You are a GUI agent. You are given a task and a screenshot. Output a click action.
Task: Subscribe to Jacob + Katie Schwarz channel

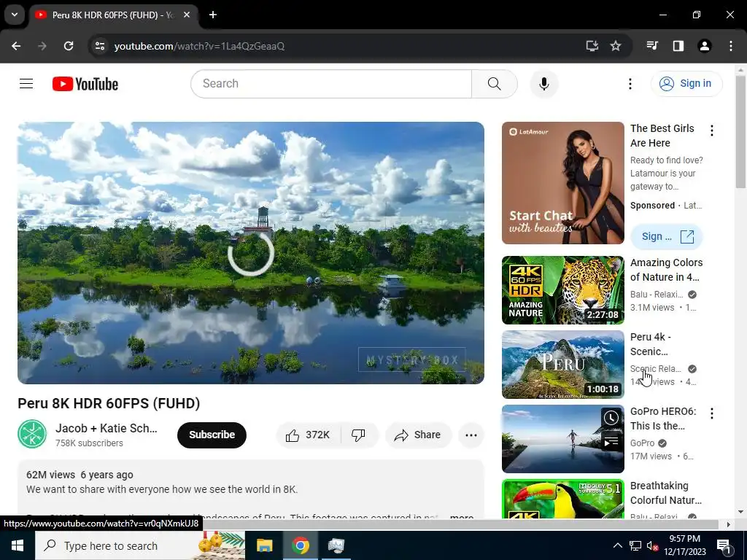[x=212, y=435]
